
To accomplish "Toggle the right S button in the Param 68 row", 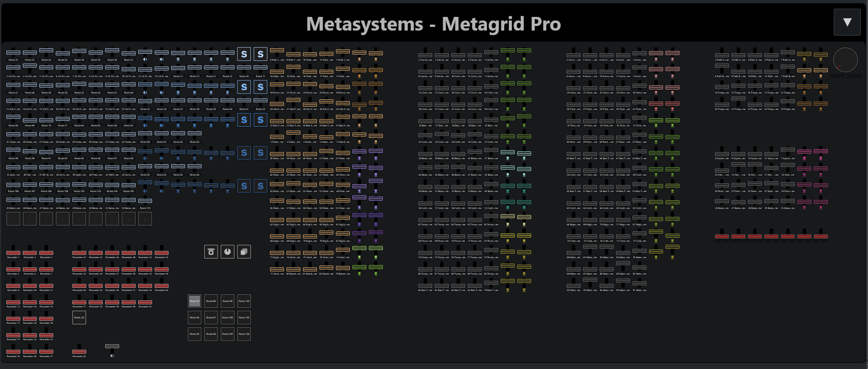I will [x=261, y=120].
